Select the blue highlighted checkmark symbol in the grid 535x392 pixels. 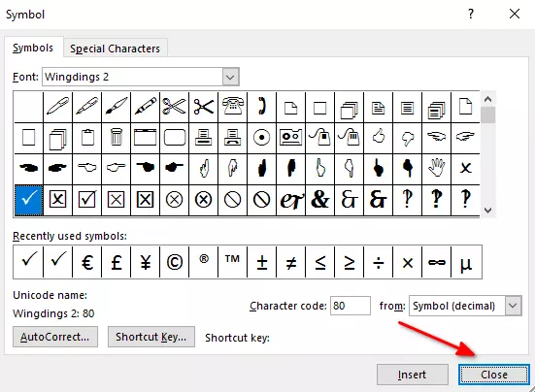29,200
